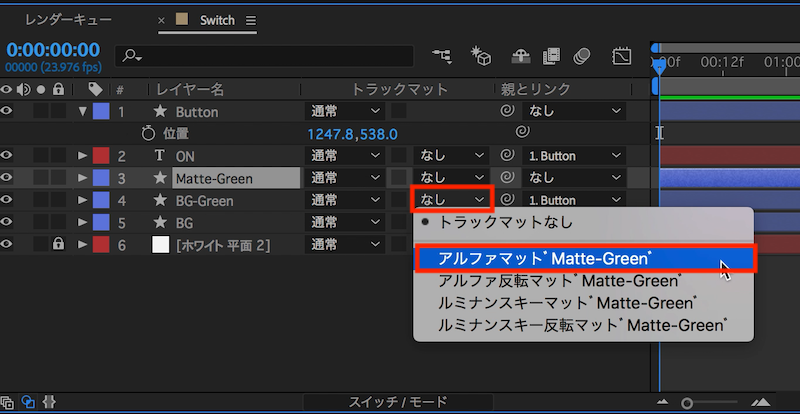Click the zoom in mountain icon

pos(761,402)
